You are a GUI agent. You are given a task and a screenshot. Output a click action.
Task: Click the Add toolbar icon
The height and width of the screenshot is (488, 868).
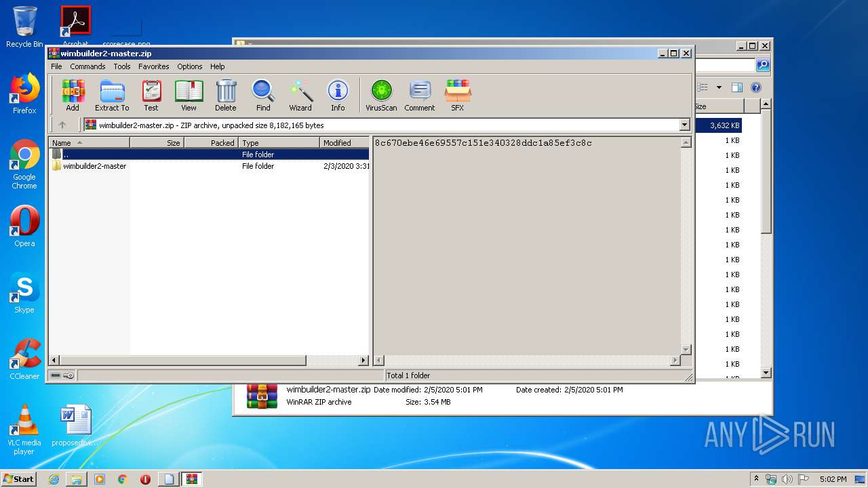pos(73,95)
